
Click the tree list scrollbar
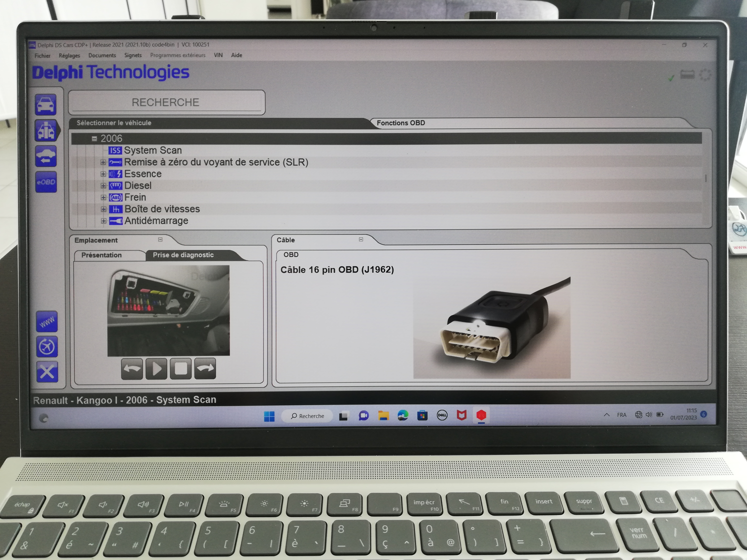click(706, 178)
